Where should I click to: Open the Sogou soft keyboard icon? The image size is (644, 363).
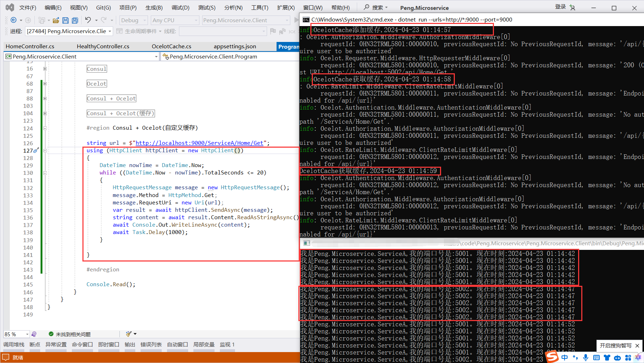[596, 358]
